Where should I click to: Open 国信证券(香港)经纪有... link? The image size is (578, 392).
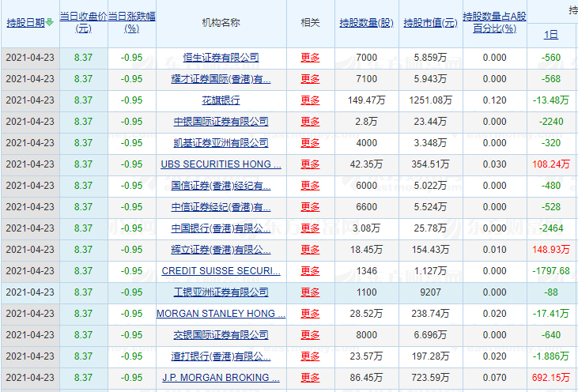coord(221,186)
